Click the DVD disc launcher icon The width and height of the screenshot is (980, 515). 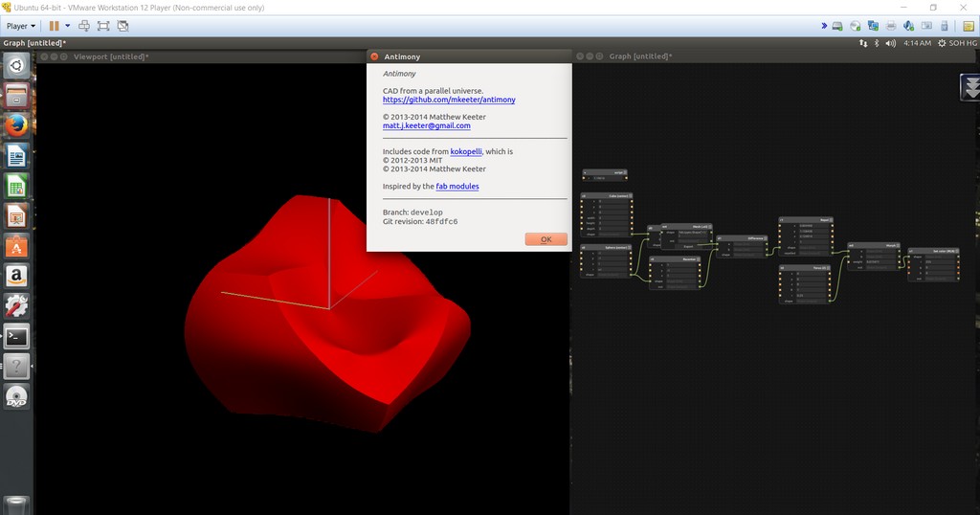click(x=17, y=397)
